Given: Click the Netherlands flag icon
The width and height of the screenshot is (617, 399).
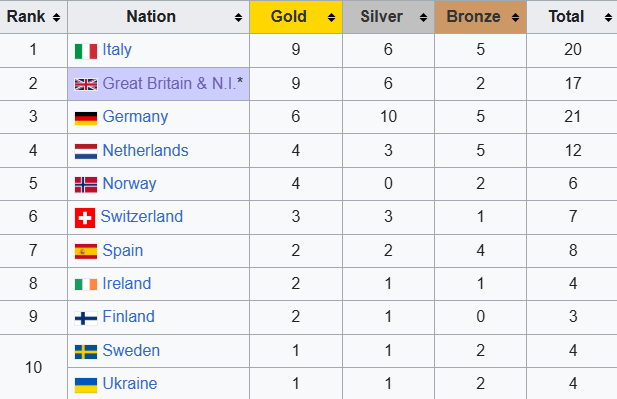Looking at the screenshot, I should (x=86, y=151).
